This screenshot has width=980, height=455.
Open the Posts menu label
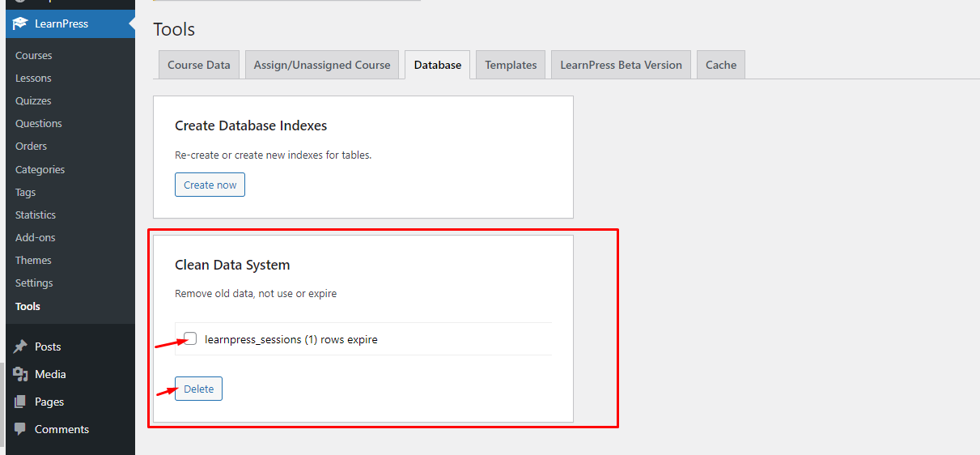[48, 347]
